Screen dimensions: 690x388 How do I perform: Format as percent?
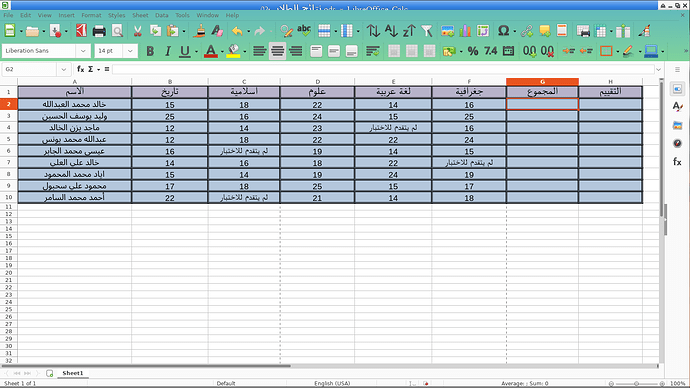[473, 51]
